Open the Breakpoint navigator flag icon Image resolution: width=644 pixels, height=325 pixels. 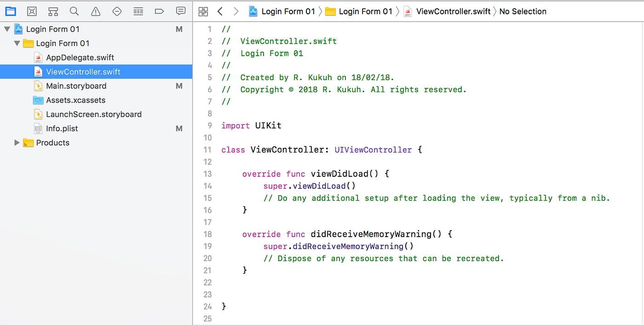pyautogui.click(x=159, y=11)
